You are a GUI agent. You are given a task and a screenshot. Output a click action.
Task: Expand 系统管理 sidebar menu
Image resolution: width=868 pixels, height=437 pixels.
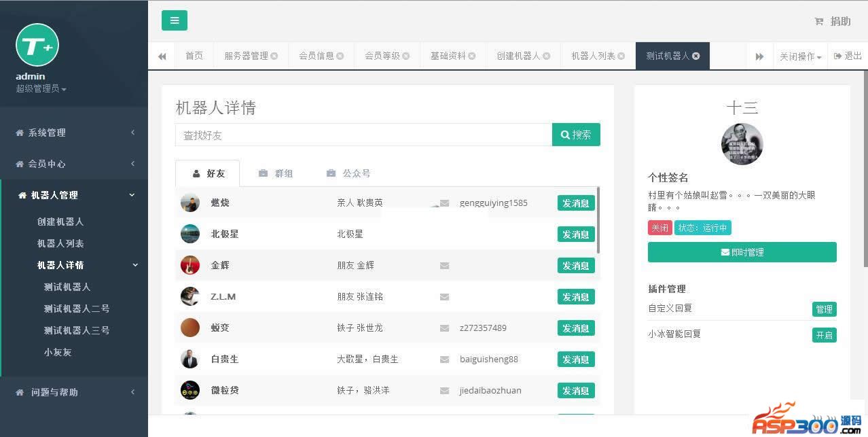coord(73,133)
